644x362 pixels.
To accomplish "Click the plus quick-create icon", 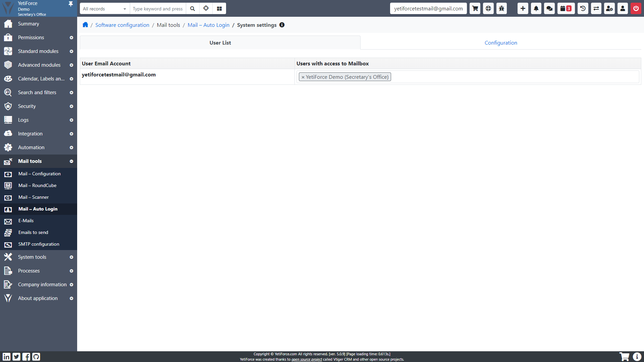I will (523, 9).
